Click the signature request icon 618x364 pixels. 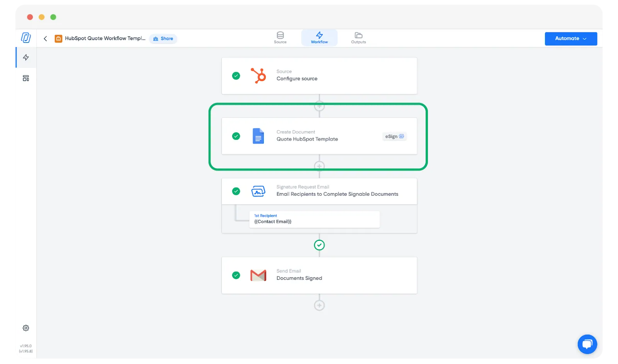tap(258, 191)
